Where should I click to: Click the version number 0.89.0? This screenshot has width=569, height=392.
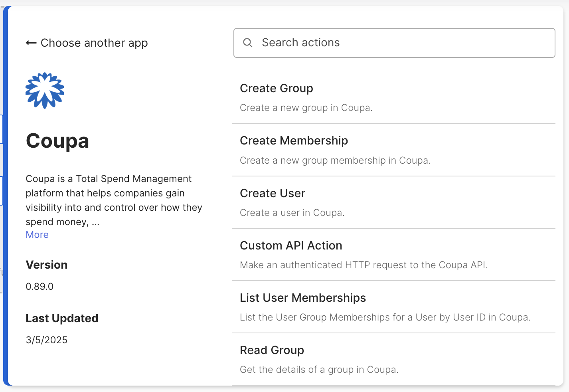pyautogui.click(x=40, y=287)
